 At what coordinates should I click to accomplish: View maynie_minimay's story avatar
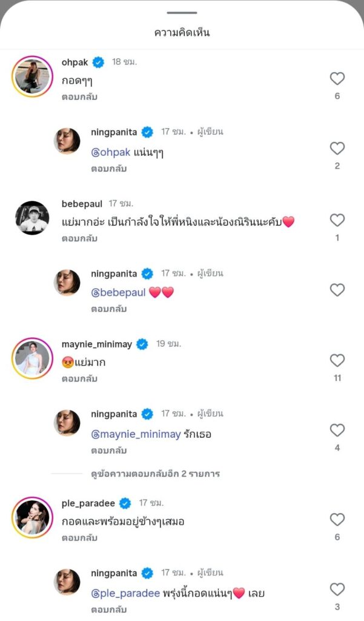pyautogui.click(x=32, y=358)
